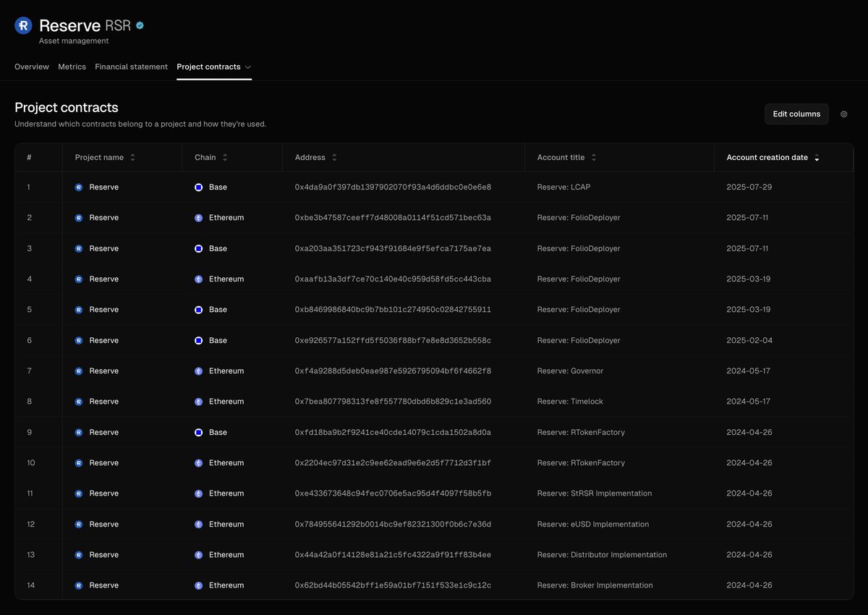The image size is (868, 615).
Task: Click the Ethereum chain icon in row 2
Action: (198, 218)
